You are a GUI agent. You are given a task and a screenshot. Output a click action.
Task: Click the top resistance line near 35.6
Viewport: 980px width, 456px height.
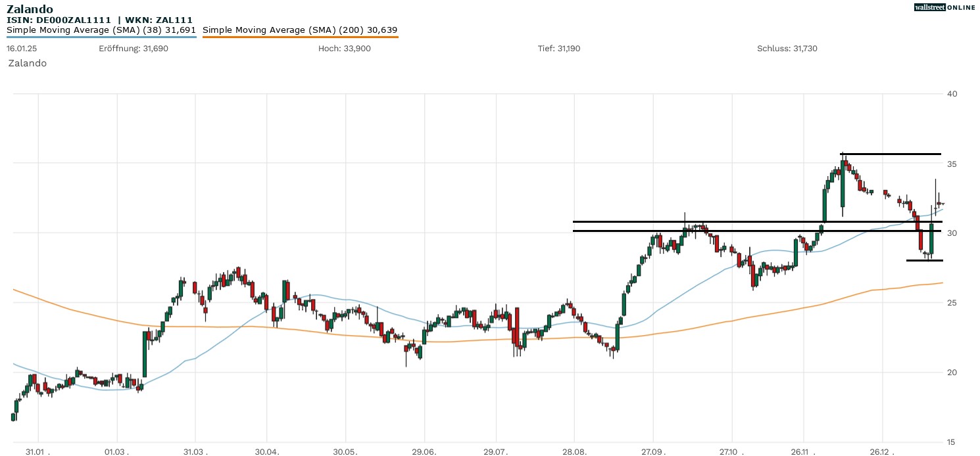[x=891, y=154]
